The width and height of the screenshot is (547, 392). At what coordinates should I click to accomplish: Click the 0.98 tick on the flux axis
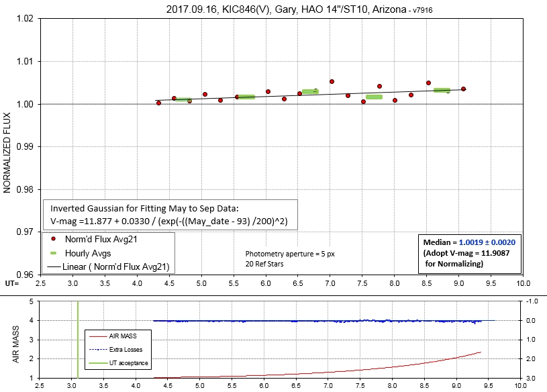pyautogui.click(x=25, y=190)
